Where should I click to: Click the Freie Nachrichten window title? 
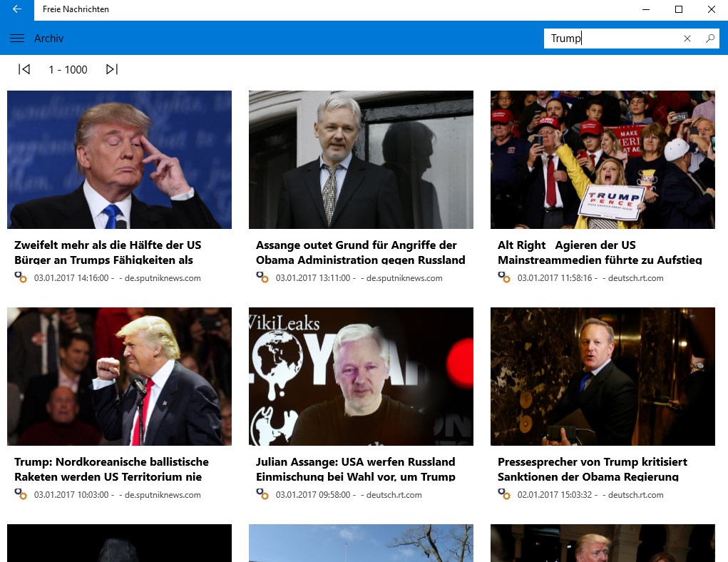tap(76, 9)
